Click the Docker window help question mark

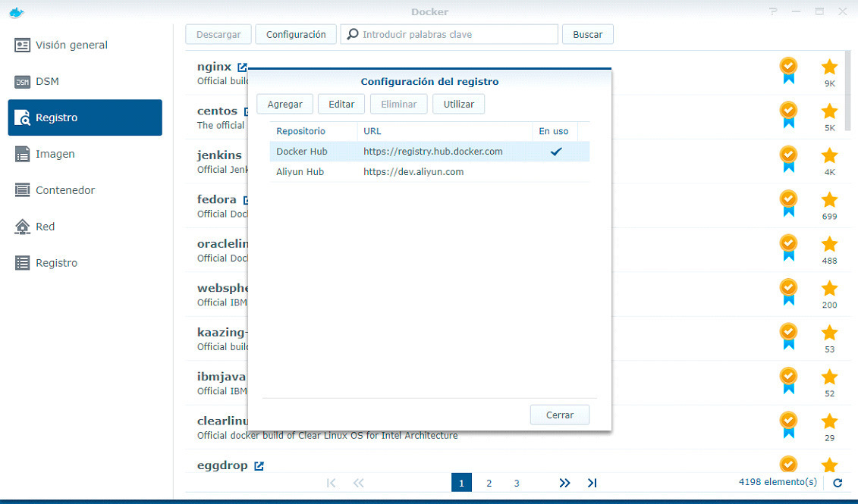tap(772, 11)
